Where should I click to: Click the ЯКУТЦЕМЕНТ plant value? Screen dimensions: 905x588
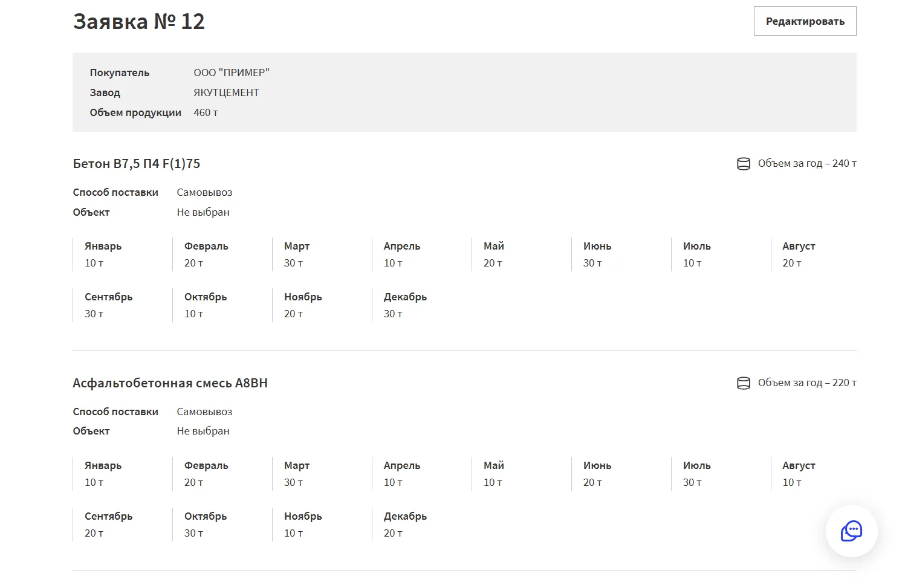[x=226, y=92]
